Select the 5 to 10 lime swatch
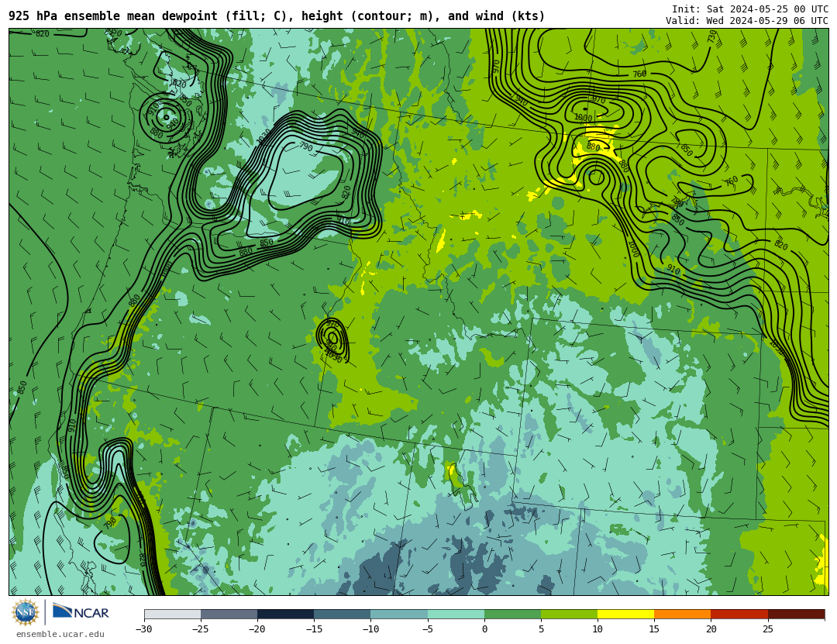Viewport: 837px width, 644px height. 569,614
